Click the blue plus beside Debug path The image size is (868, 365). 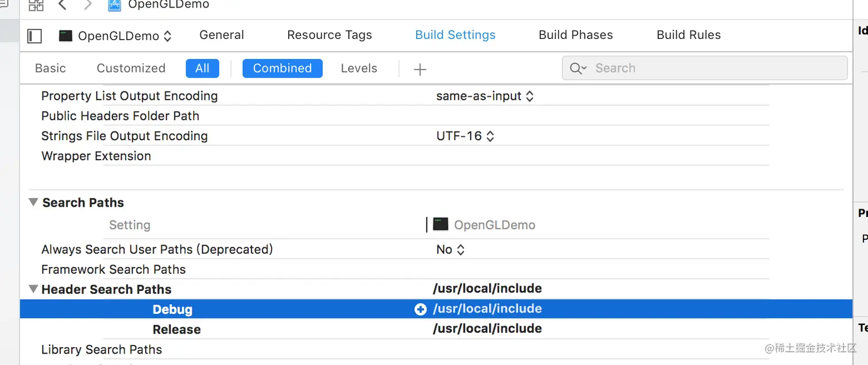point(420,309)
